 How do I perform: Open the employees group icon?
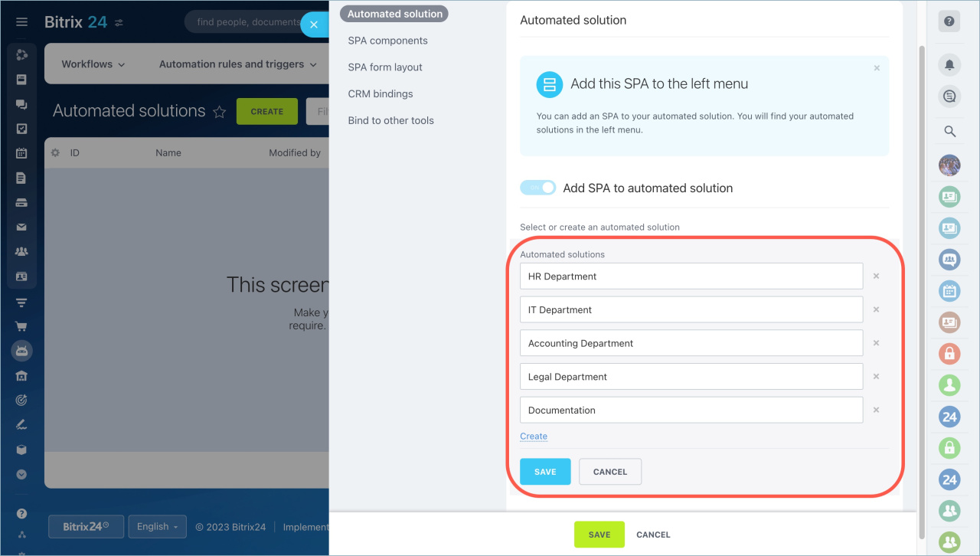21,250
